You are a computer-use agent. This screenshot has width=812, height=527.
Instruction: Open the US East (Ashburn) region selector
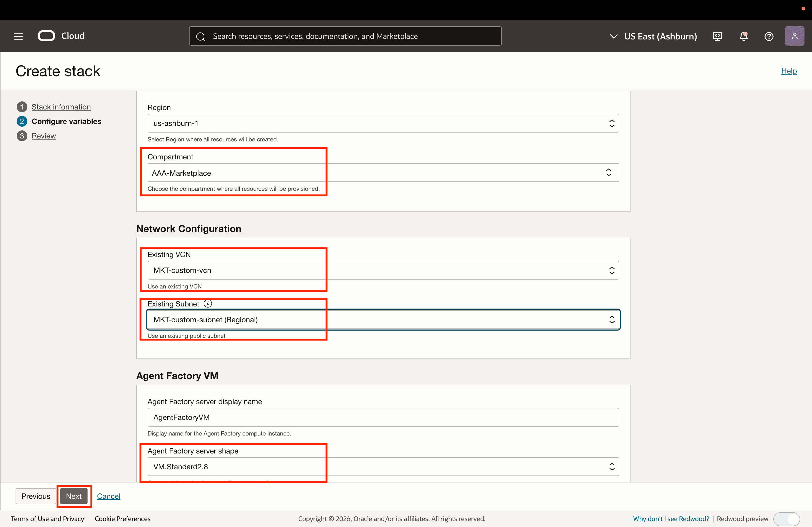point(653,36)
